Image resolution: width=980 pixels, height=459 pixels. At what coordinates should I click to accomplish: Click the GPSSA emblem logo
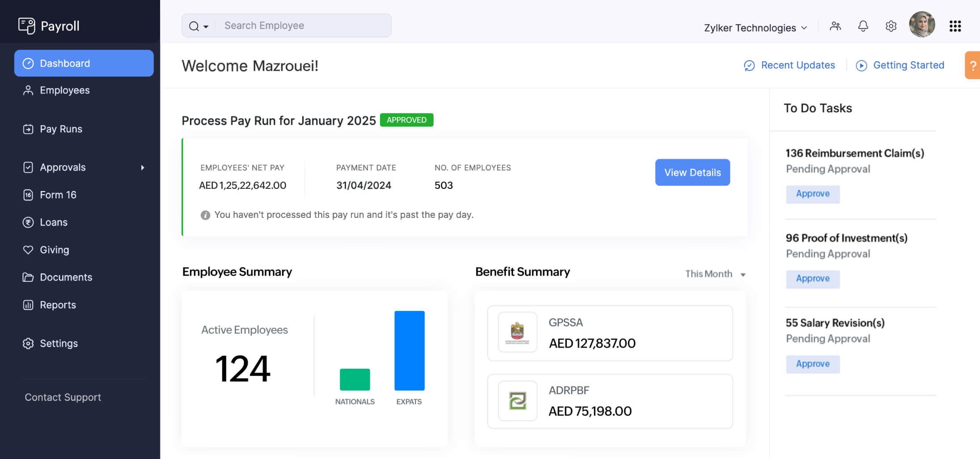pyautogui.click(x=517, y=333)
